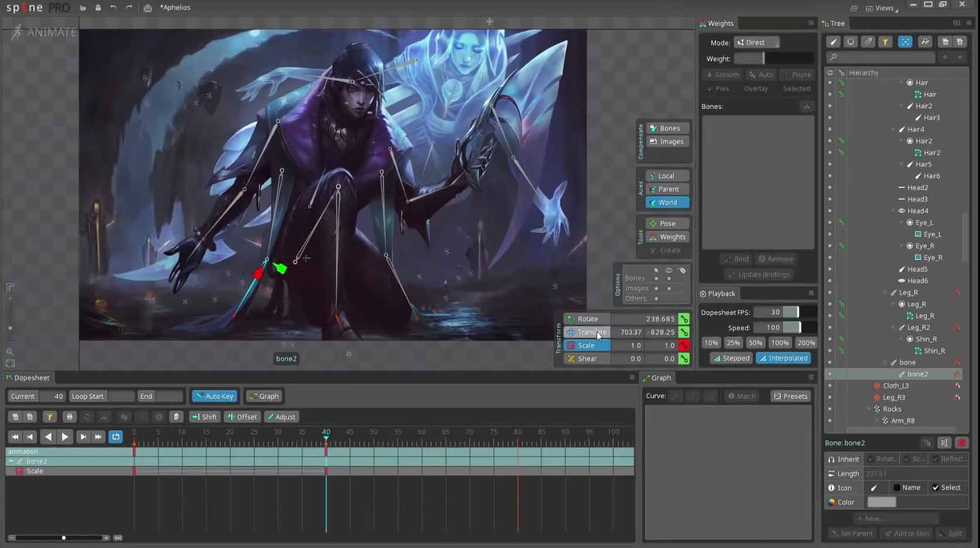
Task: Click the yellow key filter icon in dopesheet
Action: pos(50,417)
